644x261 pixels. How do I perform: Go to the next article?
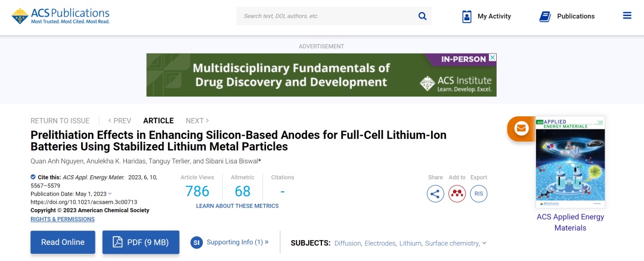point(197,120)
